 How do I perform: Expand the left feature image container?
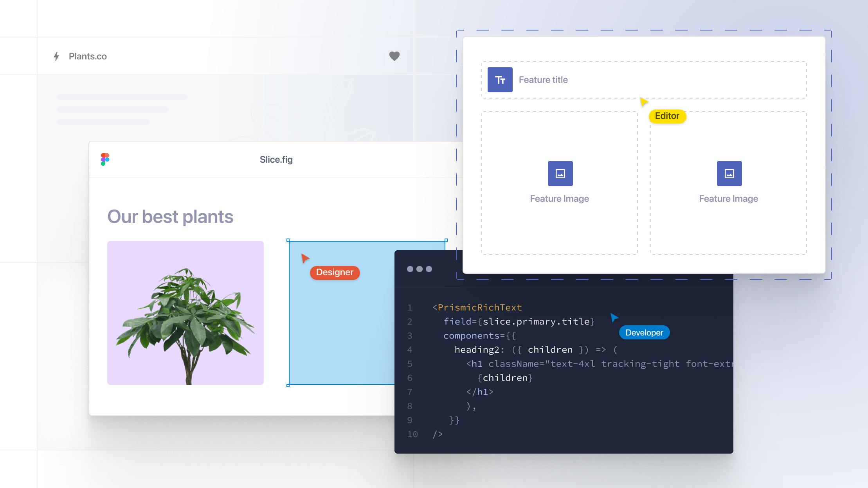tap(559, 182)
